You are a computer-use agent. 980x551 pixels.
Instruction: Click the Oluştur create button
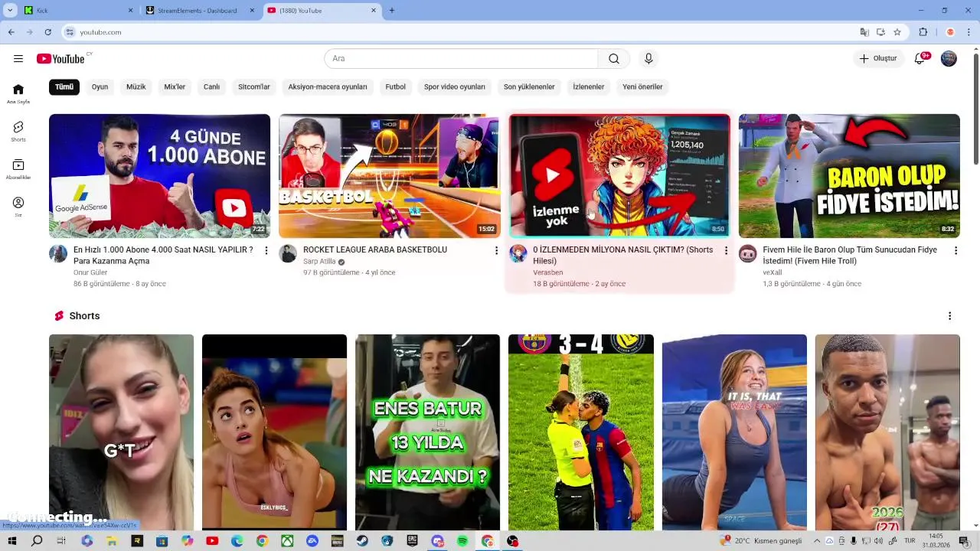(878, 59)
